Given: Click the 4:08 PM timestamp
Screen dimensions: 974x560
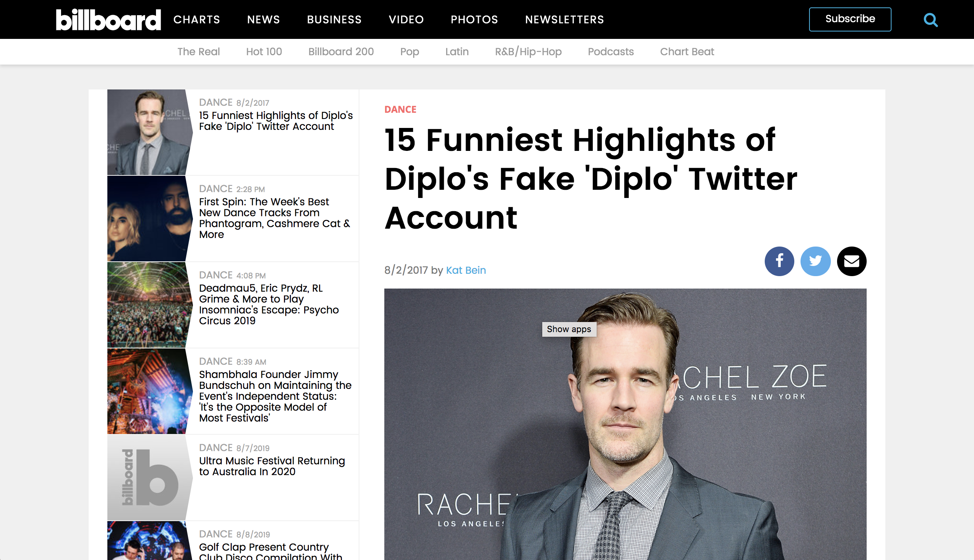Looking at the screenshot, I should coord(251,276).
